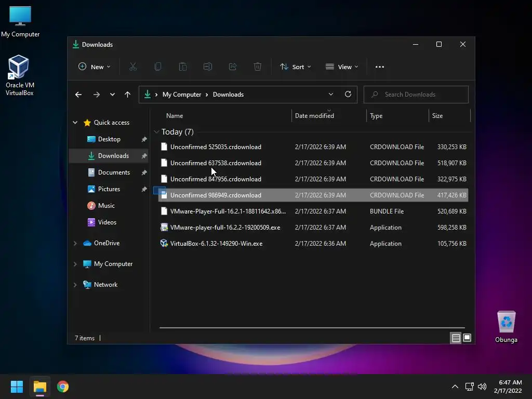Click the horizontal scrollbar in file list
This screenshot has height=399, width=532.
(x=312, y=328)
